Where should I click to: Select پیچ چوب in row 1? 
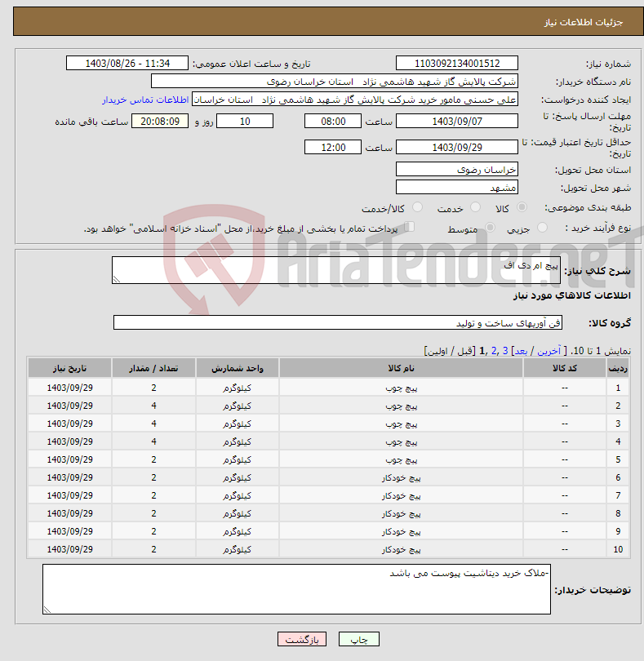[401, 388]
